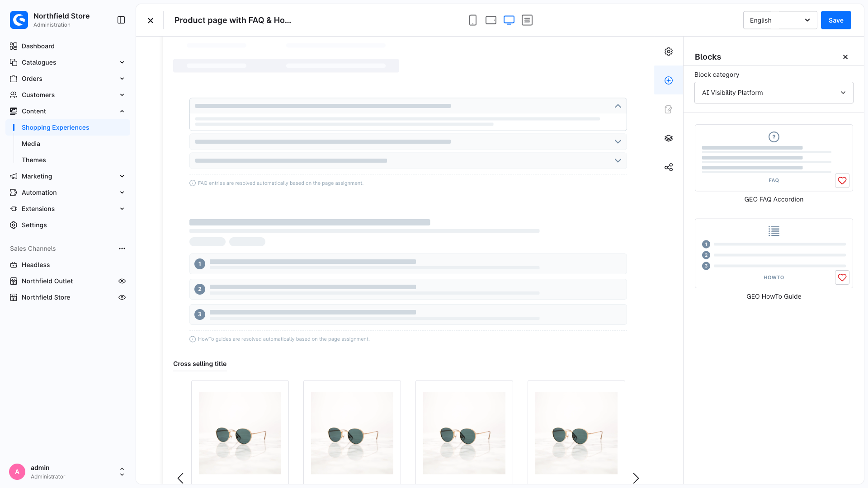Select the add blocks plus icon
The height and width of the screenshot is (488, 868).
click(669, 80)
